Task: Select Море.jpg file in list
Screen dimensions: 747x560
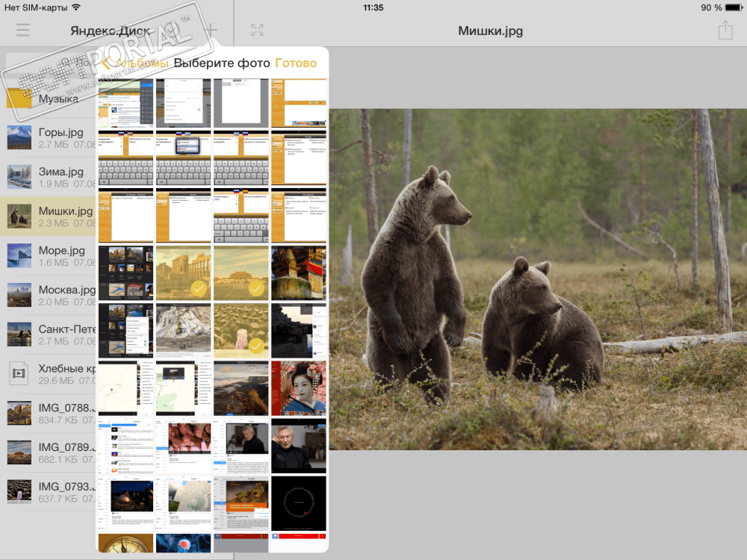Action: (x=48, y=255)
